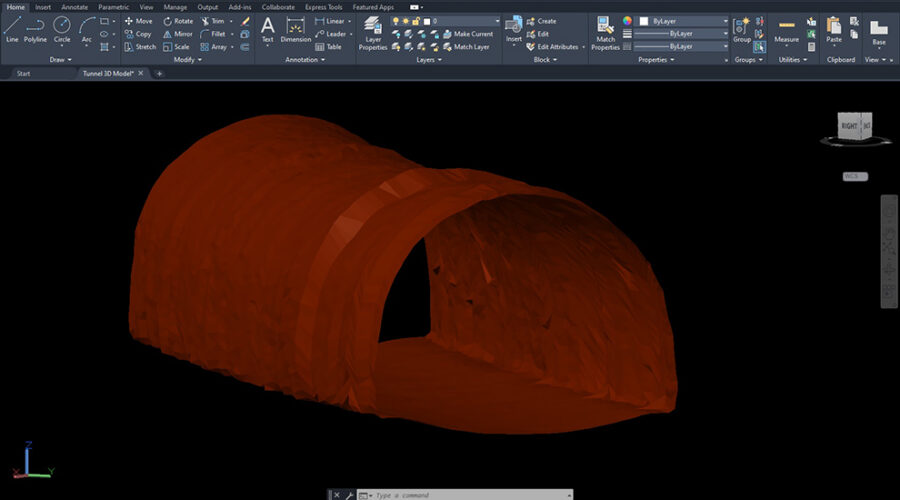900x500 pixels.
Task: Open the WCS coordinate system dropdown
Action: 855,176
